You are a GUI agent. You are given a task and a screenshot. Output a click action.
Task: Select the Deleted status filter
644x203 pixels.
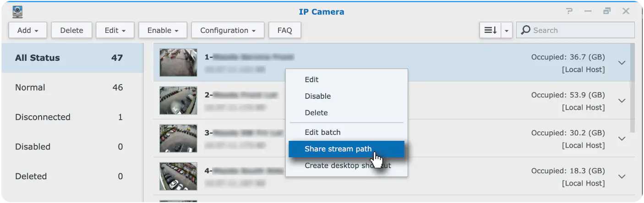[72, 176]
